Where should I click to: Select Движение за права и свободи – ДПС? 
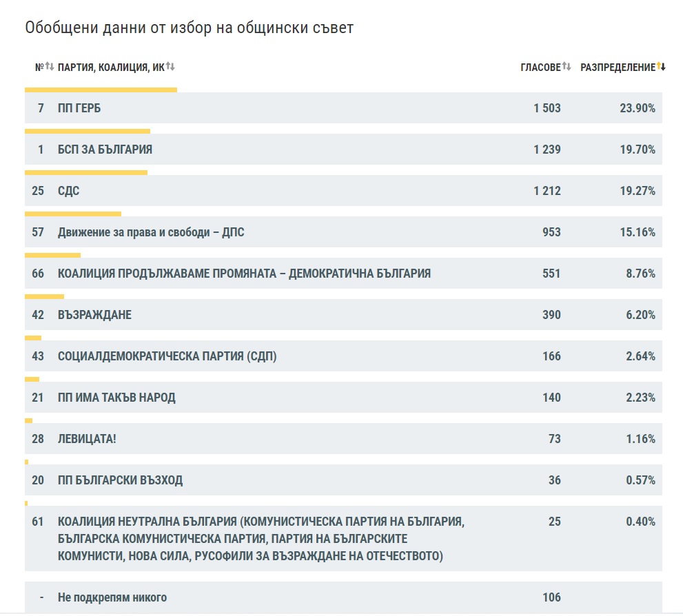[151, 232]
